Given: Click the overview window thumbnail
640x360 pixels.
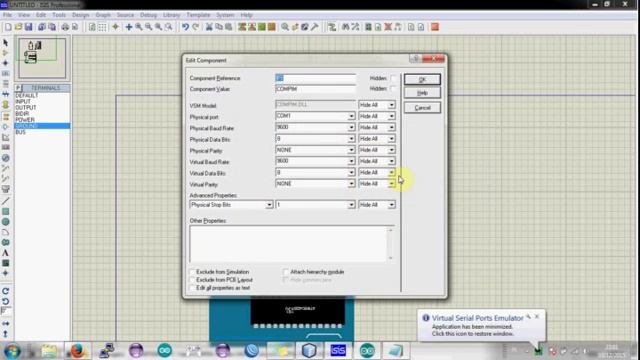Looking at the screenshot, I should point(42,58).
